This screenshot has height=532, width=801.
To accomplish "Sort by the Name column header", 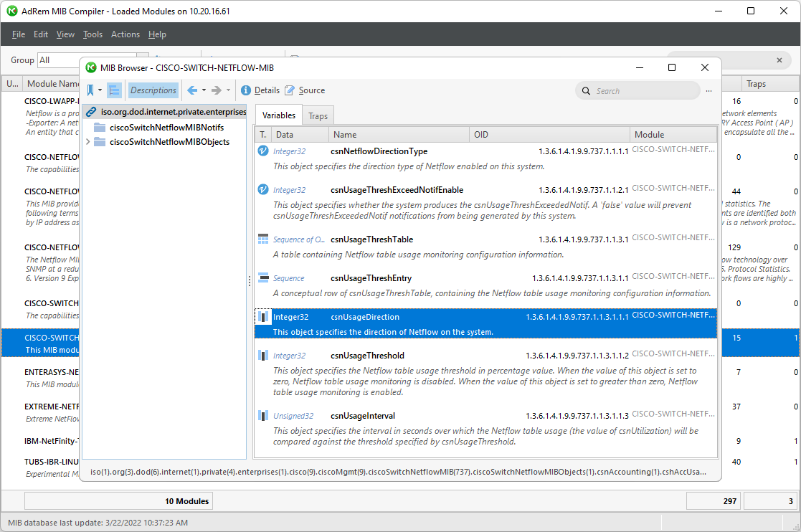I will (x=399, y=135).
